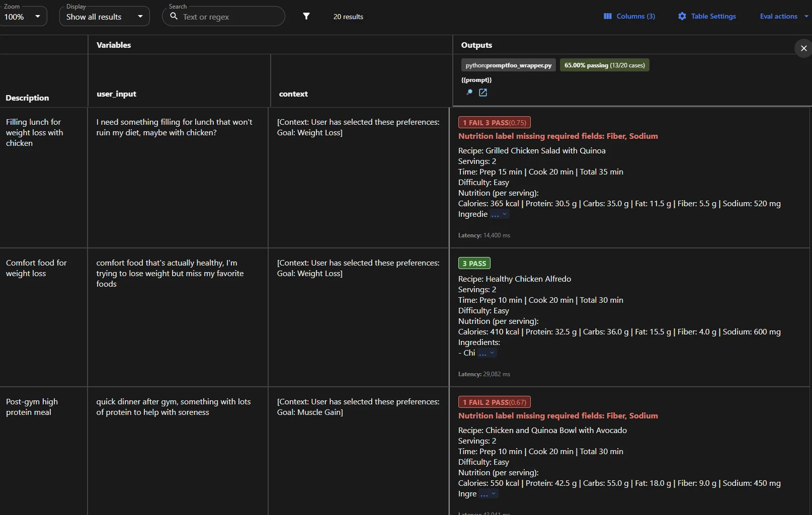Select the Description column header
812x515 pixels.
pyautogui.click(x=27, y=98)
